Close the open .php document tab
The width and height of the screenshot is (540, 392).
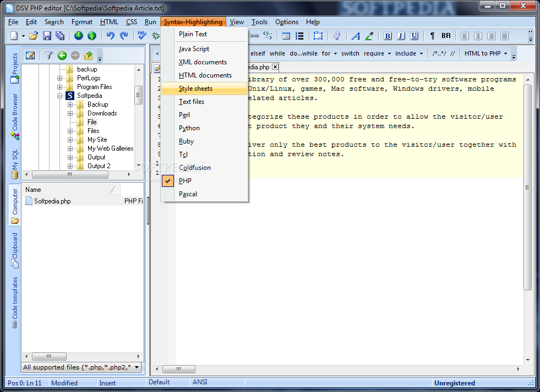275,67
